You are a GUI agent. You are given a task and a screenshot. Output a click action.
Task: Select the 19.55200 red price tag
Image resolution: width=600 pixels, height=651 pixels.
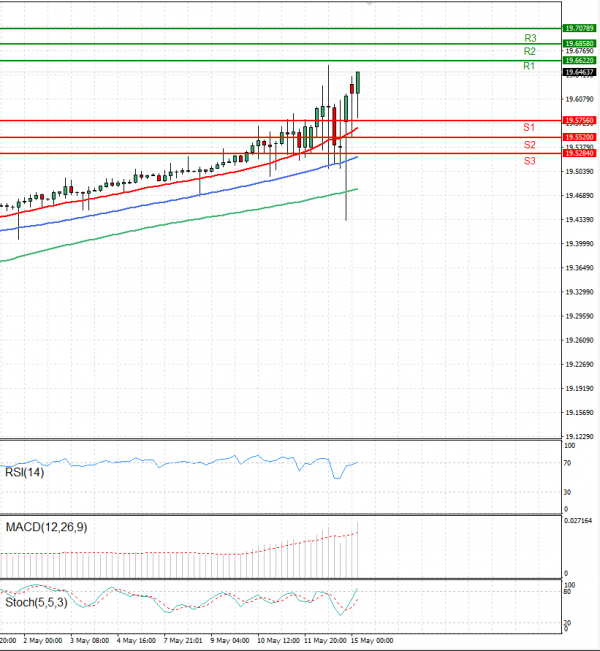(580, 137)
